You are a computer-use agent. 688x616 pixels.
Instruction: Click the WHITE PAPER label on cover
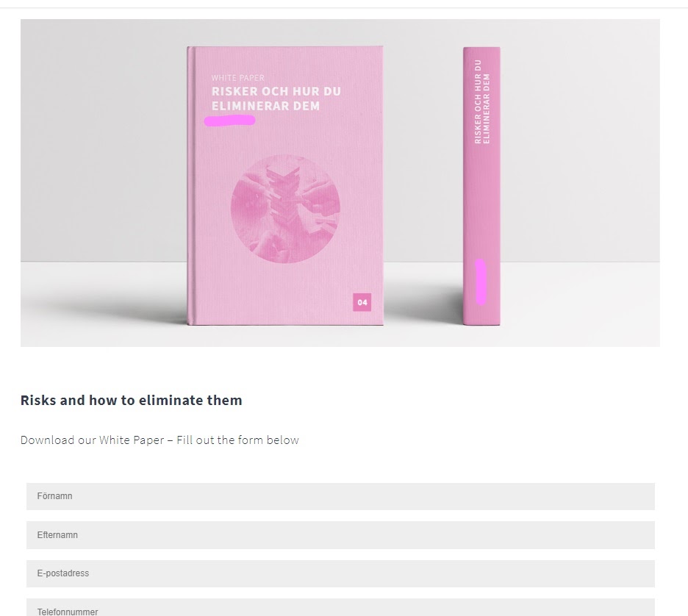click(238, 78)
